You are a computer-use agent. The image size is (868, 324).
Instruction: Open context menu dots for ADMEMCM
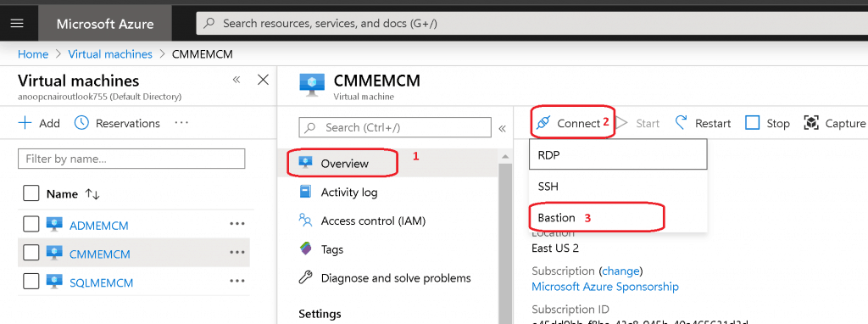237,224
